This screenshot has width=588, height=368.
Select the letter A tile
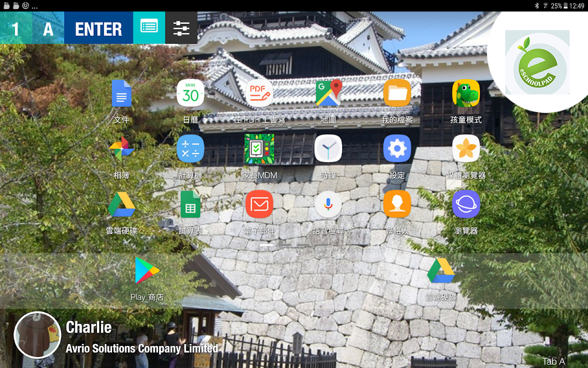point(48,28)
